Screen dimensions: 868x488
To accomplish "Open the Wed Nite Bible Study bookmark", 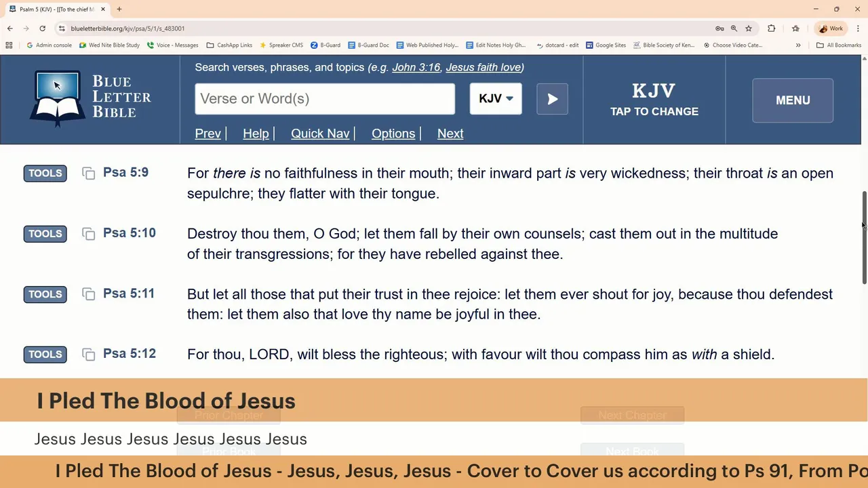I will point(109,45).
